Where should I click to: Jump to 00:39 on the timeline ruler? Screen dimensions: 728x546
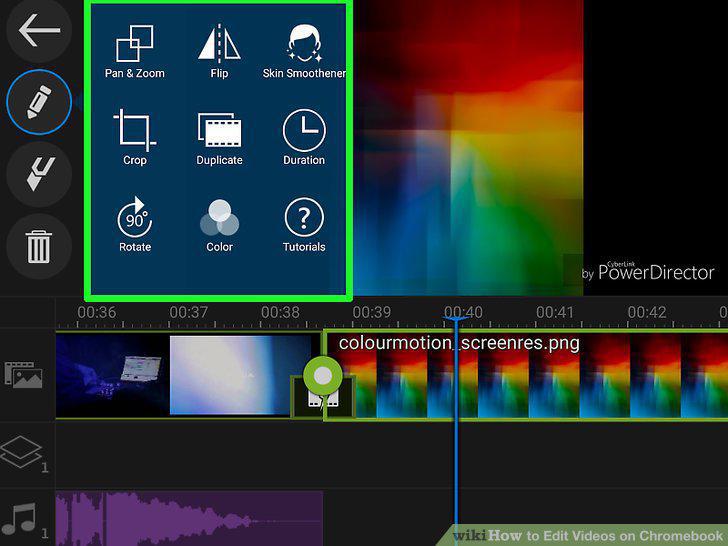tap(371, 312)
